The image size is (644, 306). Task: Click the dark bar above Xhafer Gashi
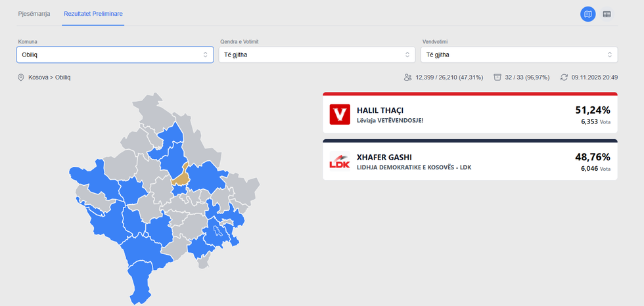(470, 141)
